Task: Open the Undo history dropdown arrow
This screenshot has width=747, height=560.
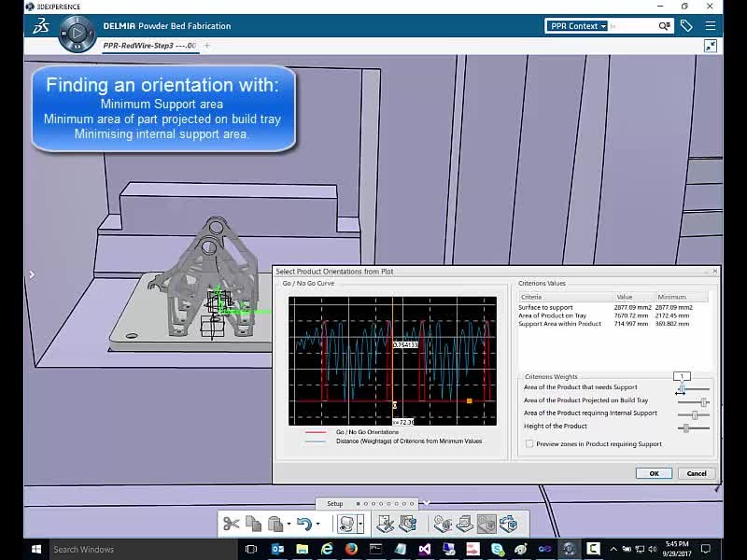Action: tap(317, 525)
